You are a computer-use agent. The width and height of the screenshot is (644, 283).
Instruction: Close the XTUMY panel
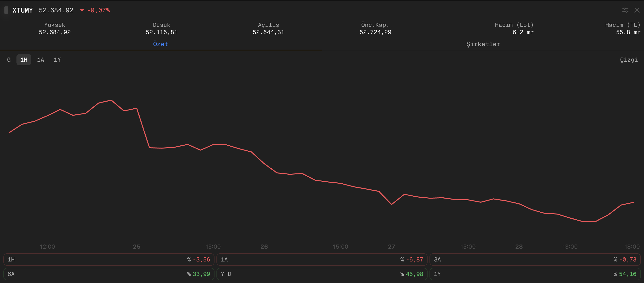[x=637, y=10]
